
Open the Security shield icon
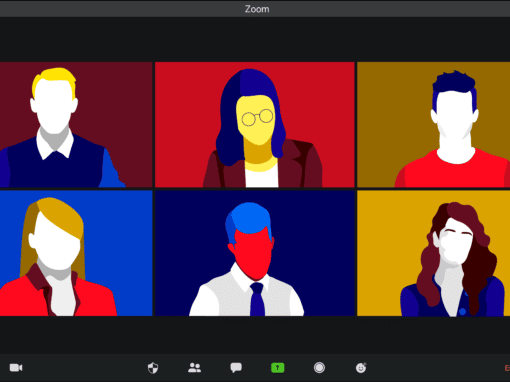pos(153,368)
